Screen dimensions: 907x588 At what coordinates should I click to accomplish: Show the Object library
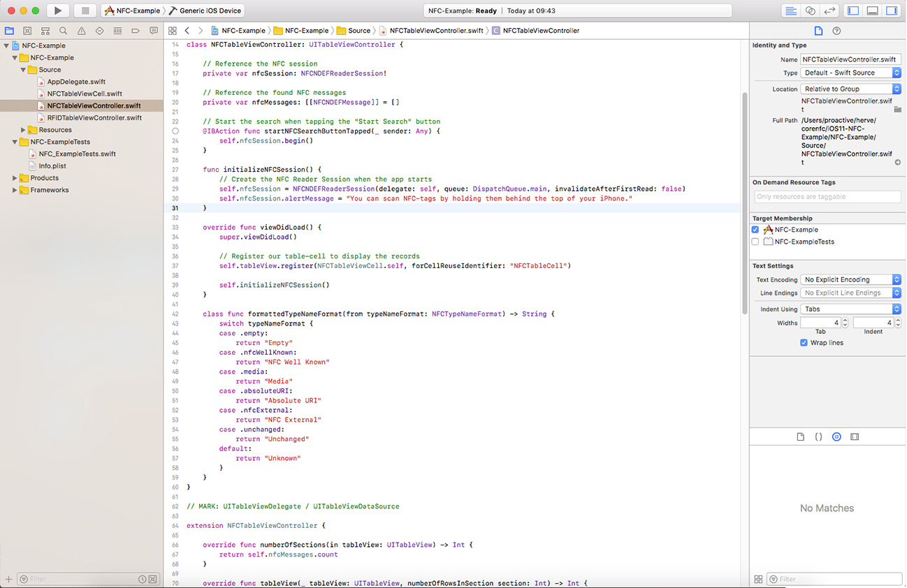point(836,436)
